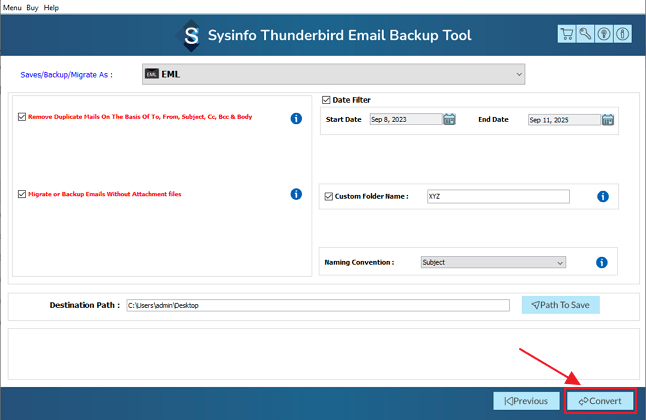Click the End Date field Sep 11, 2025

[x=564, y=120]
